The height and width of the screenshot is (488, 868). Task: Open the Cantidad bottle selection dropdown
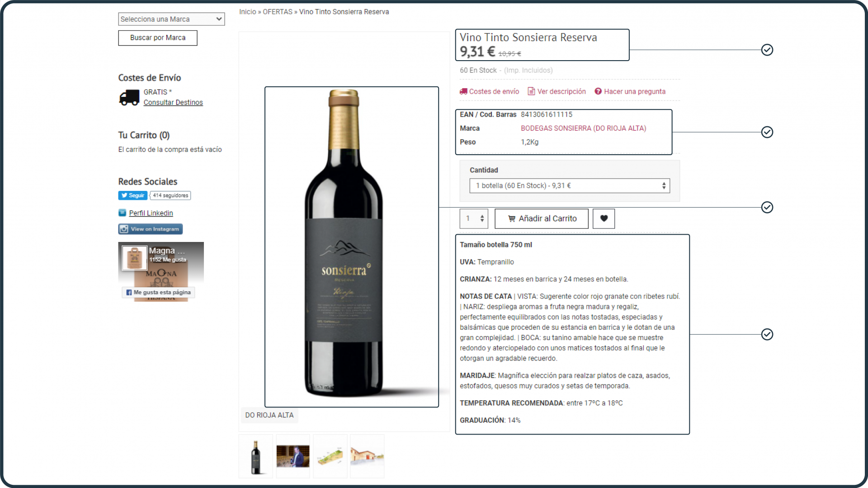point(570,186)
